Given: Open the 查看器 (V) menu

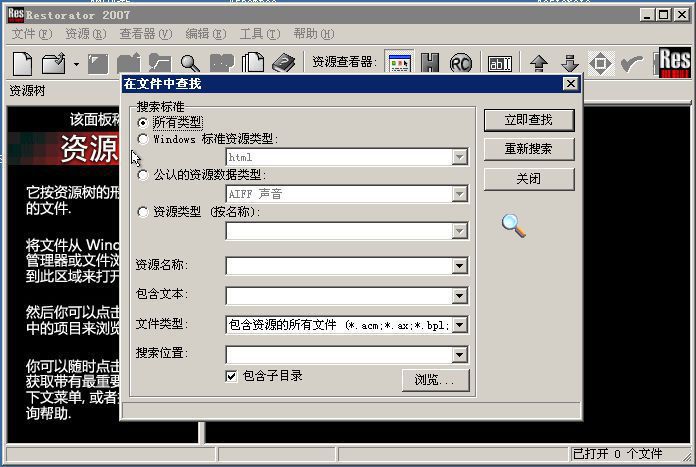Looking at the screenshot, I should point(146,34).
